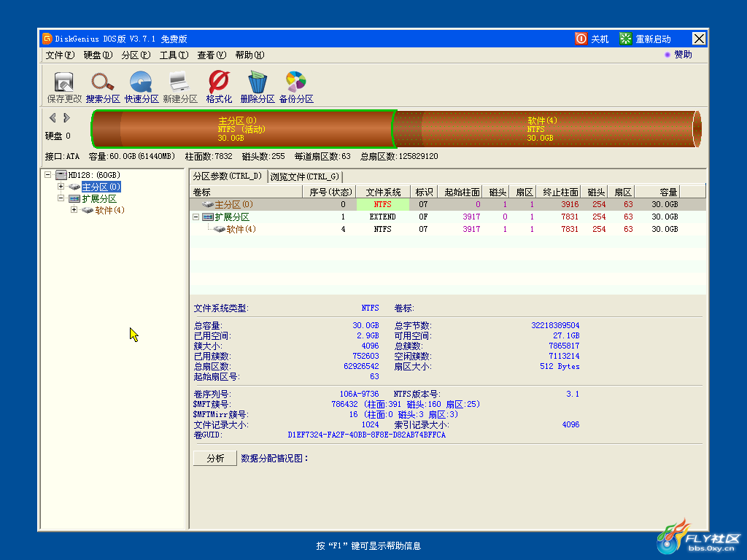
Task: Click the 序号(状态) column header
Action: pos(330,192)
